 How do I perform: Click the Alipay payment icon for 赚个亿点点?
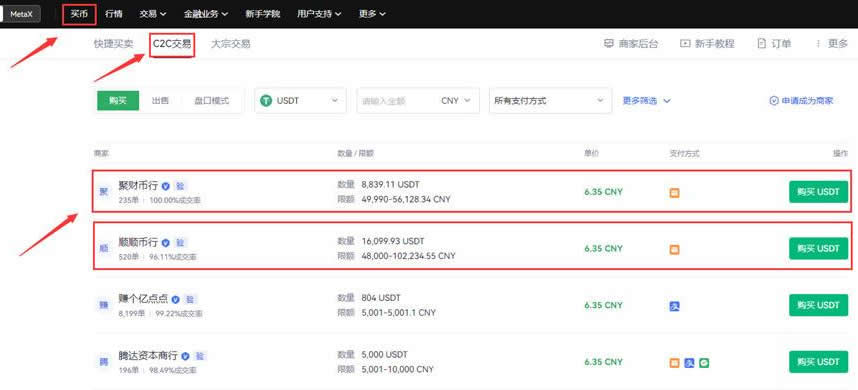(675, 306)
